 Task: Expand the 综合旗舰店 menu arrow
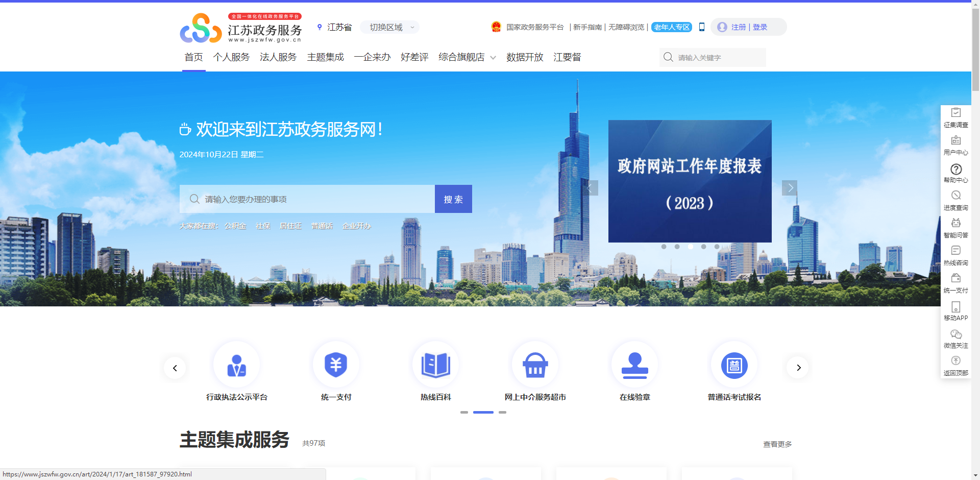coord(493,58)
